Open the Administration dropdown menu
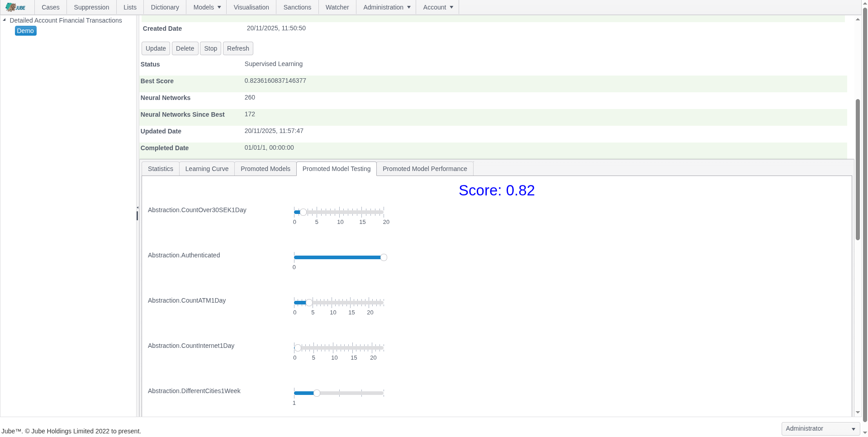The height and width of the screenshot is (437, 868). click(x=385, y=7)
